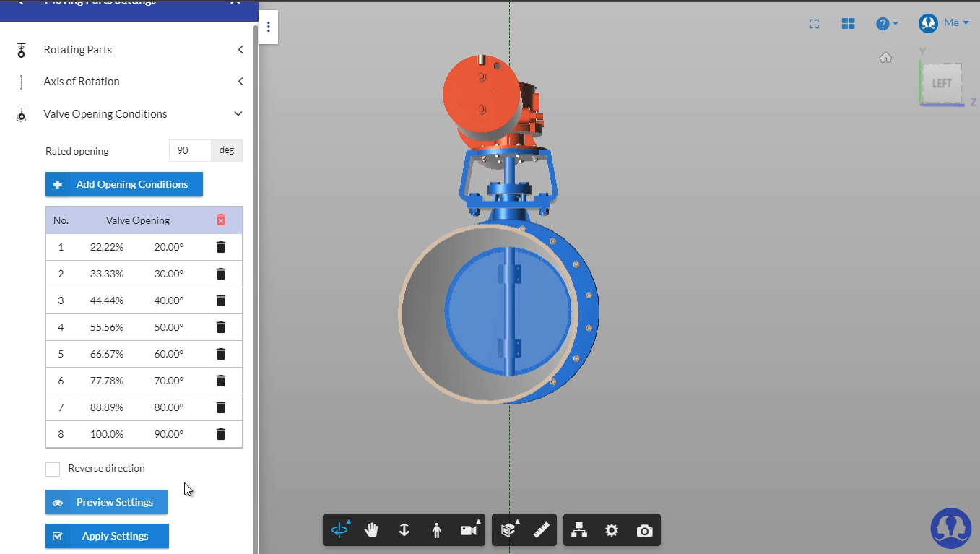Click the 66.67% cell
980x554 pixels.
point(107,354)
